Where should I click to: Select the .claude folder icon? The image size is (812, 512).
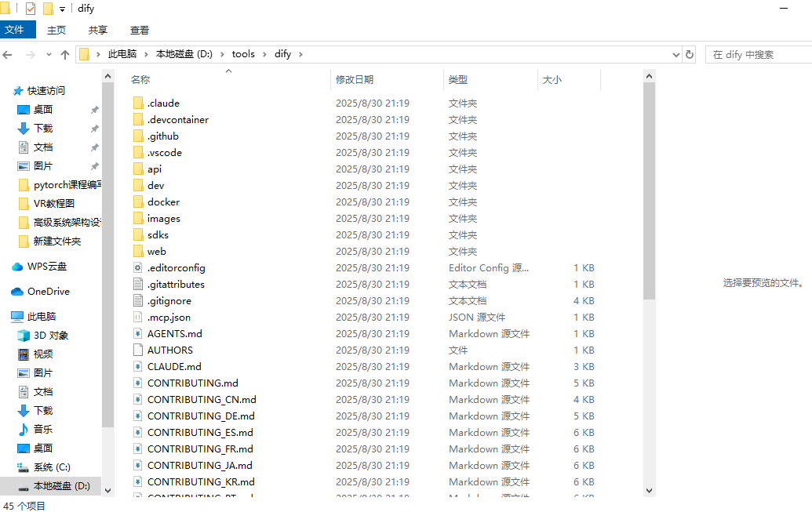[x=138, y=103]
